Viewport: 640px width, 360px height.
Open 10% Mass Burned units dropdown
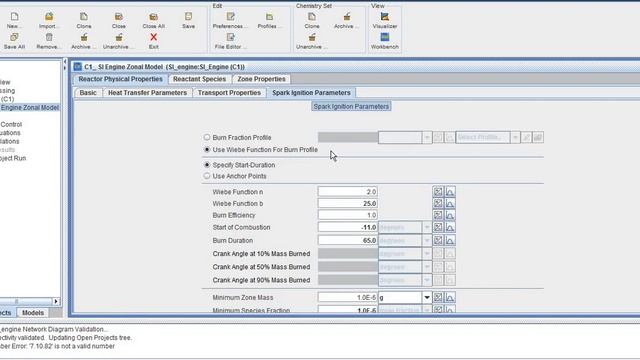427,254
